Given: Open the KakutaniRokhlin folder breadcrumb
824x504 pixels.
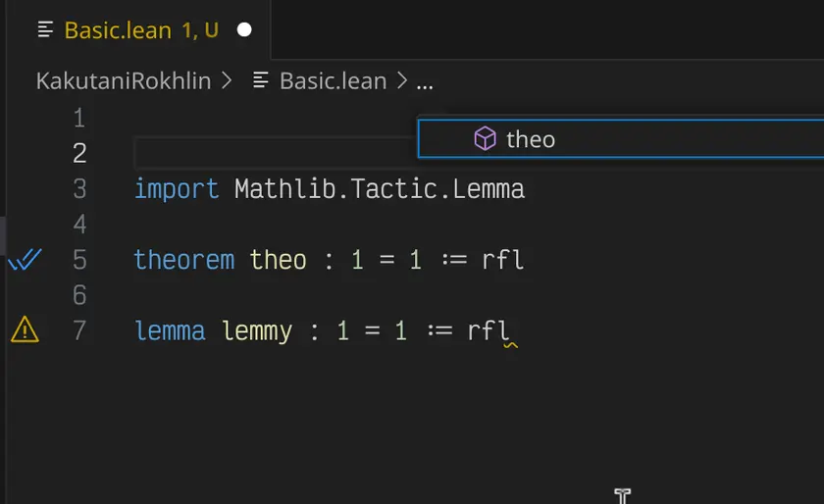Looking at the screenshot, I should pos(124,81).
